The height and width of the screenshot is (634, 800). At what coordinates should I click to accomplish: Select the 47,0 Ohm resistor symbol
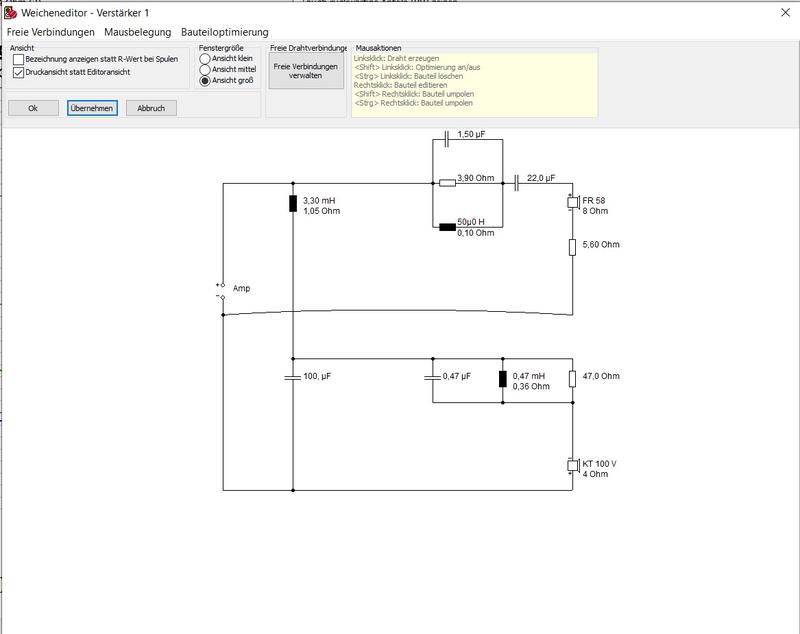pyautogui.click(x=572, y=379)
